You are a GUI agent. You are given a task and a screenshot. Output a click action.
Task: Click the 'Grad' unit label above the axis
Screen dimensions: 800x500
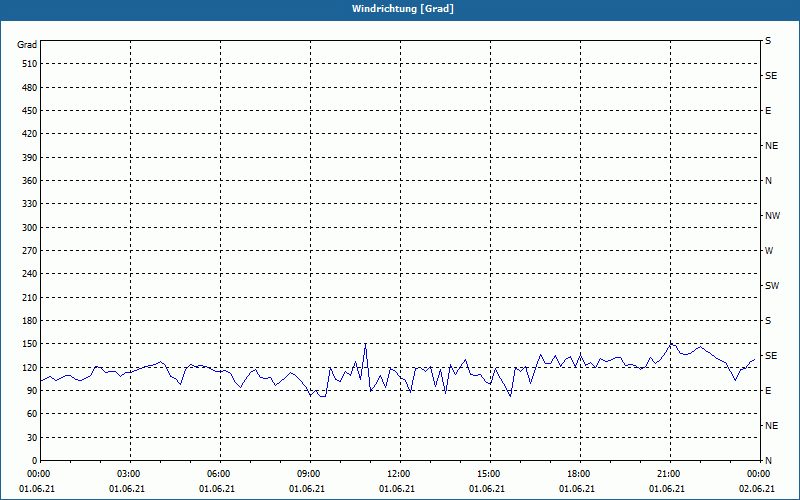(27, 45)
